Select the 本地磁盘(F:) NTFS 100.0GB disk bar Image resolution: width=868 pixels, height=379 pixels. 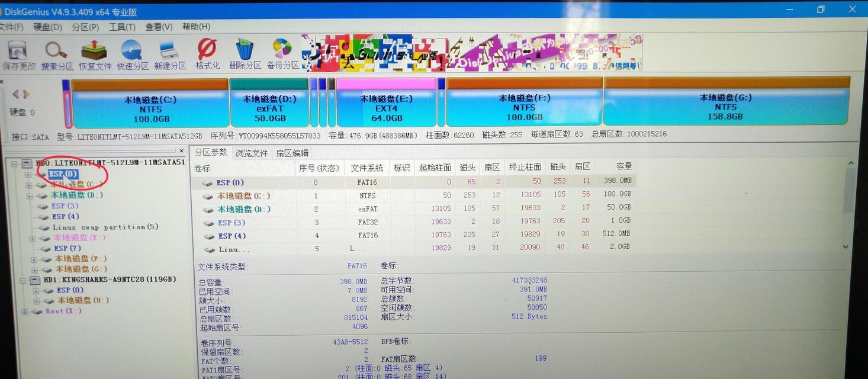[x=524, y=101]
